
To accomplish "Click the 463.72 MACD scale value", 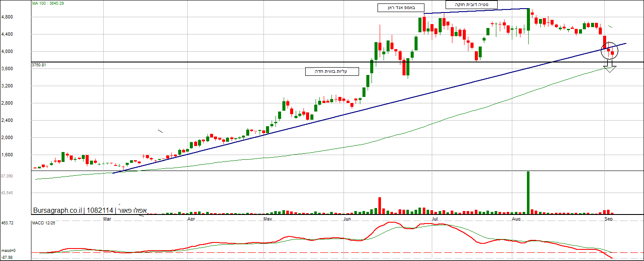I will pos(6,223).
